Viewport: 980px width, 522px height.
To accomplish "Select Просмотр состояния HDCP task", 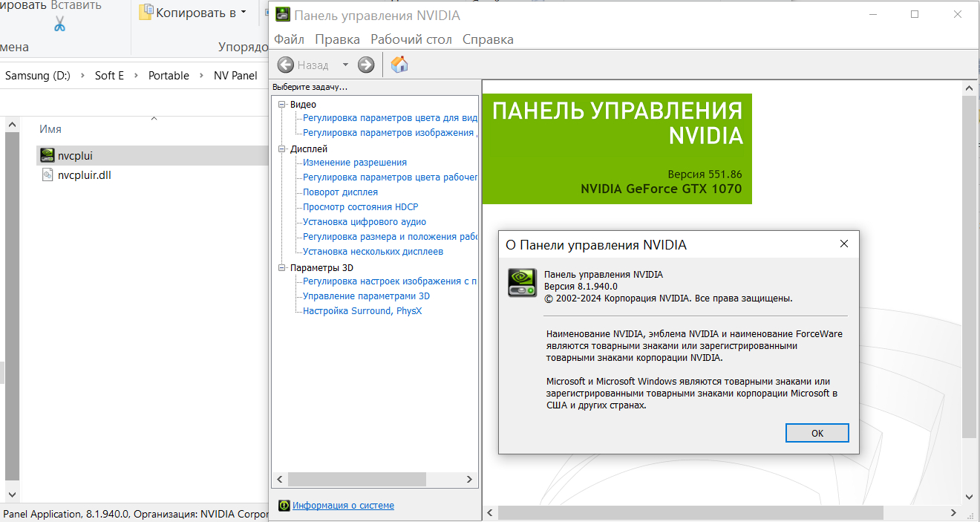I will pyautogui.click(x=361, y=207).
